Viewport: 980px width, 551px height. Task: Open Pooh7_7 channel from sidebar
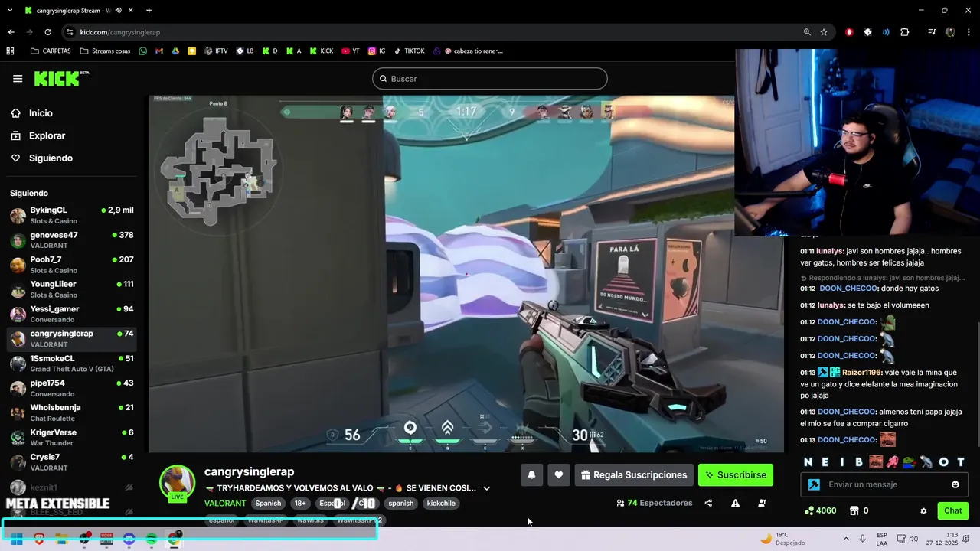click(72, 265)
